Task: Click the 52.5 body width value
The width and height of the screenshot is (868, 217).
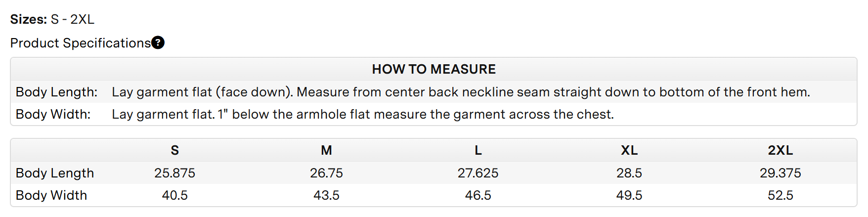Action: [781, 195]
